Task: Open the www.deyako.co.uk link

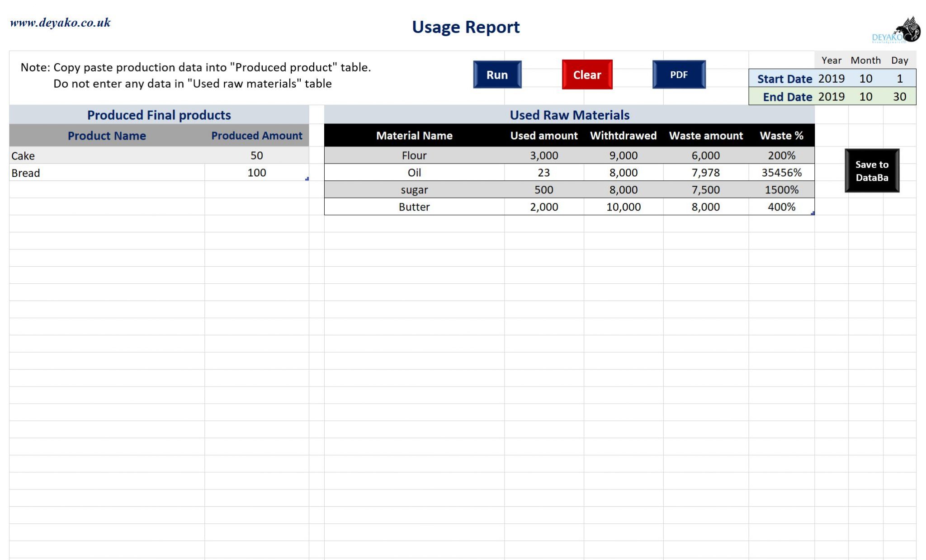Action: point(60,22)
